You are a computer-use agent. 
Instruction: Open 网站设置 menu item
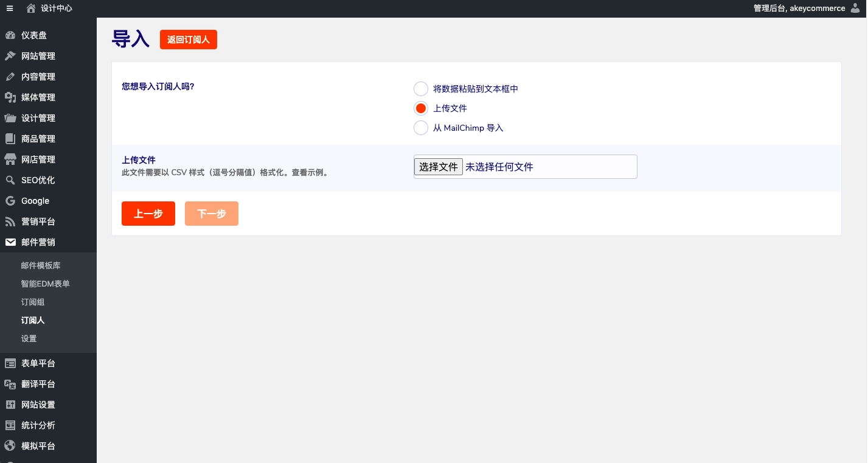(x=48, y=405)
